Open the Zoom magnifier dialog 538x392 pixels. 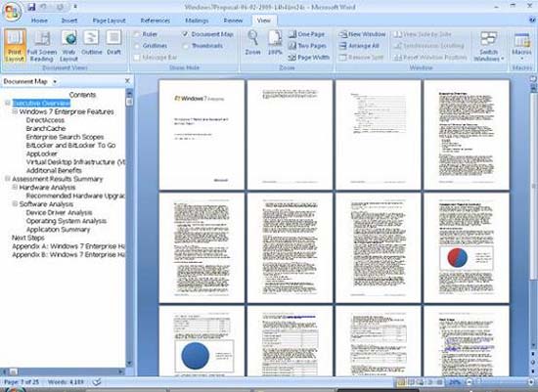click(x=253, y=43)
